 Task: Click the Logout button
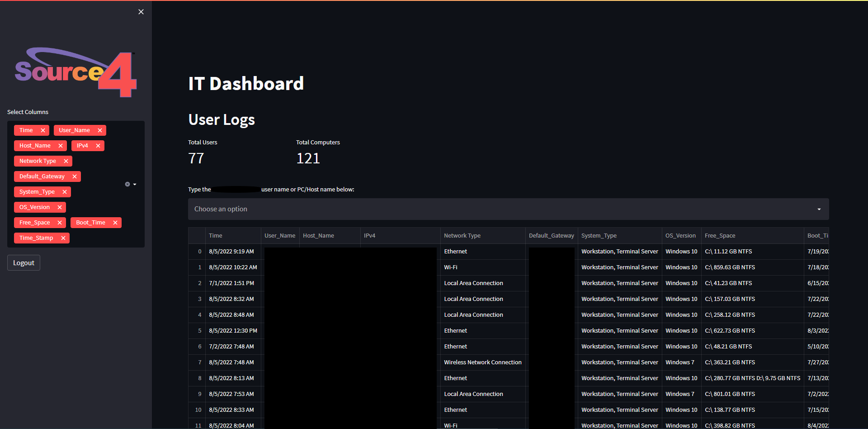[24, 263]
